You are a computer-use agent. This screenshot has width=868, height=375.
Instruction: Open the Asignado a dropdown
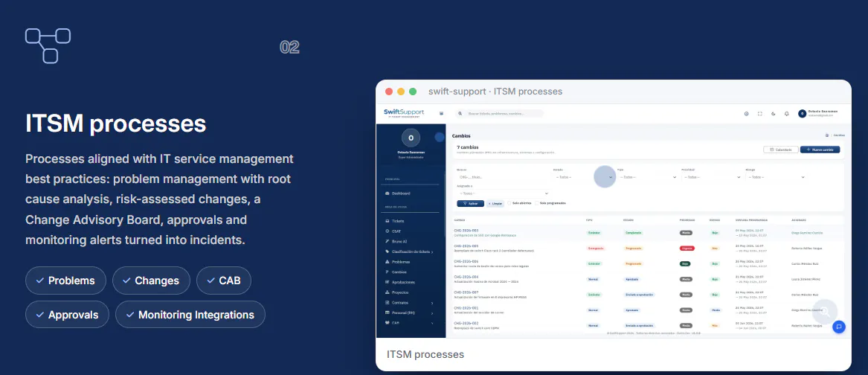(504, 193)
